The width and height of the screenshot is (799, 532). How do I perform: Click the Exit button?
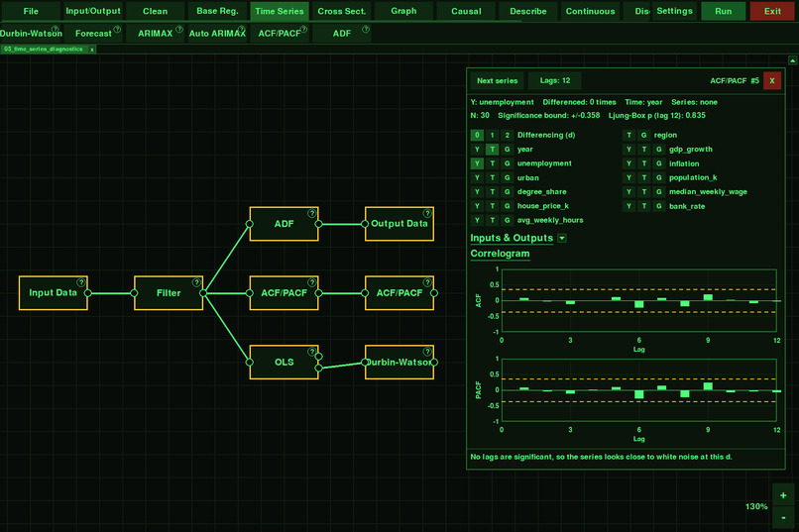click(x=772, y=11)
